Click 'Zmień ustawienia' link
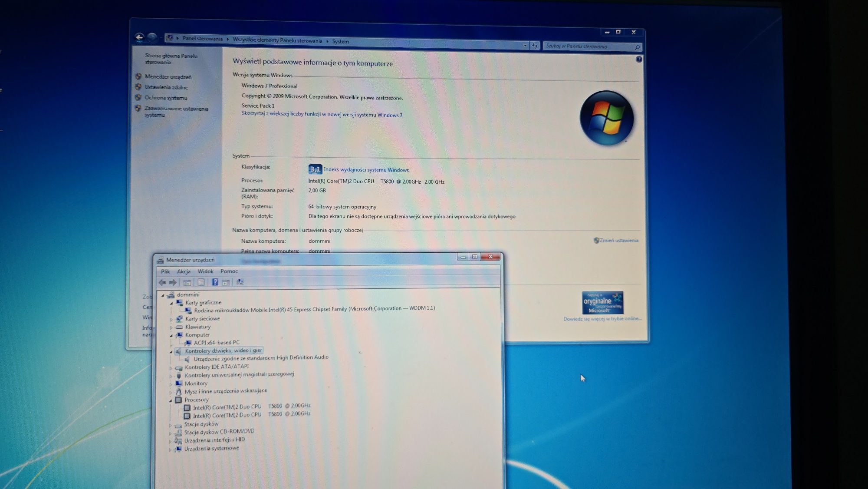This screenshot has width=868, height=489. pyautogui.click(x=618, y=240)
